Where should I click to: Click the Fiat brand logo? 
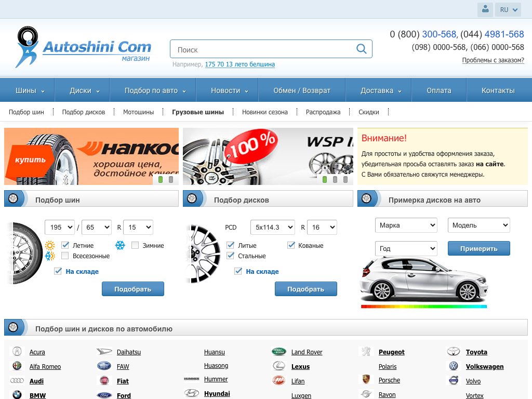104,381
